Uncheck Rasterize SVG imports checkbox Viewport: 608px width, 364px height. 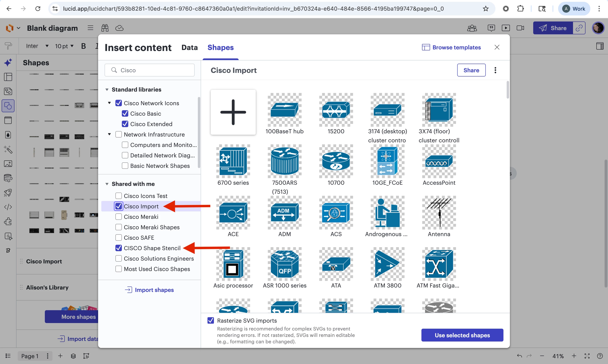click(x=211, y=320)
